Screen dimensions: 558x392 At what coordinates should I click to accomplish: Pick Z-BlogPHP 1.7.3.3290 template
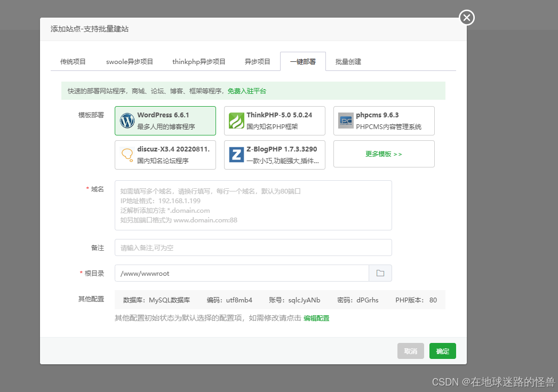[274, 155]
